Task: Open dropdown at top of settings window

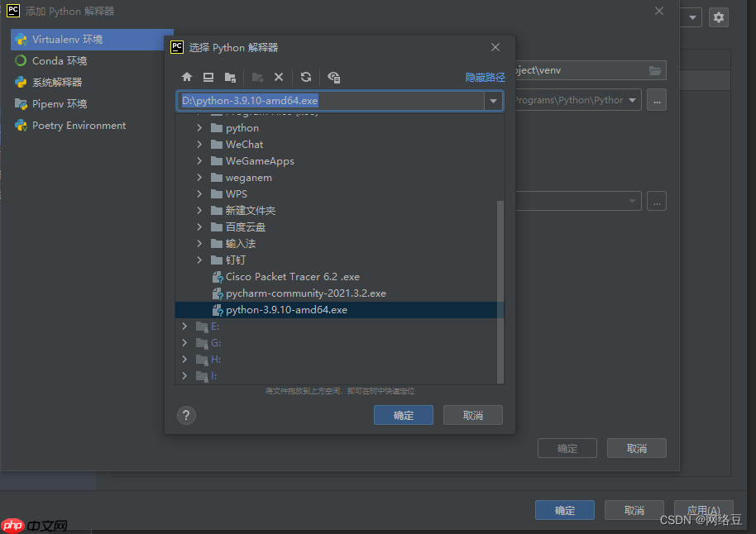Action: point(692,18)
